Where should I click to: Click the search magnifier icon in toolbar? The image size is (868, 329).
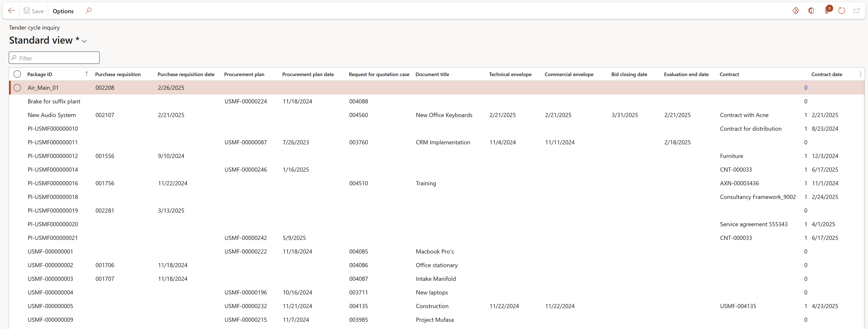coord(88,11)
